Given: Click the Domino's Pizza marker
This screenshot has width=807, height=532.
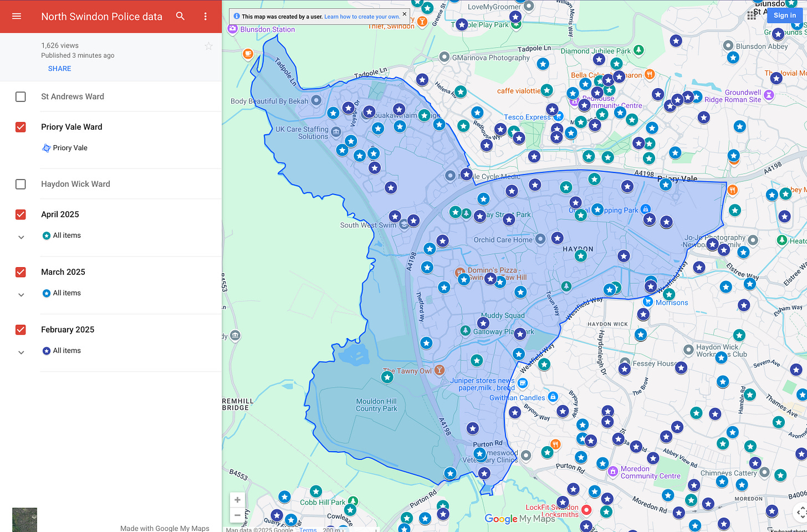Looking at the screenshot, I should pos(459,272).
